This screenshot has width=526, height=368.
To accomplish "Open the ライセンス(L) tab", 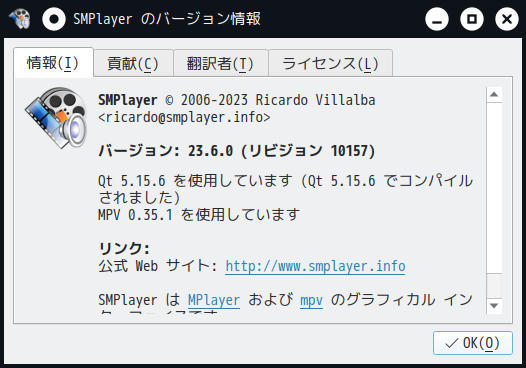I will 330,63.
